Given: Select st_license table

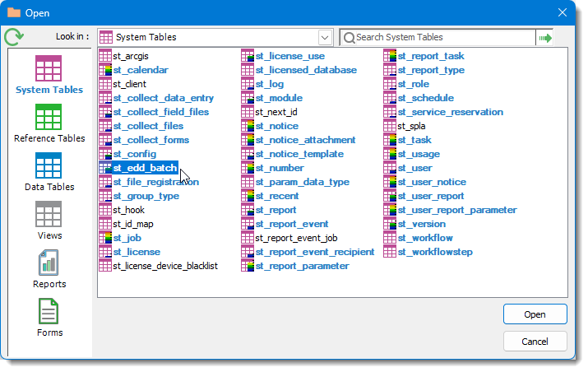Looking at the screenshot, I should click(137, 252).
